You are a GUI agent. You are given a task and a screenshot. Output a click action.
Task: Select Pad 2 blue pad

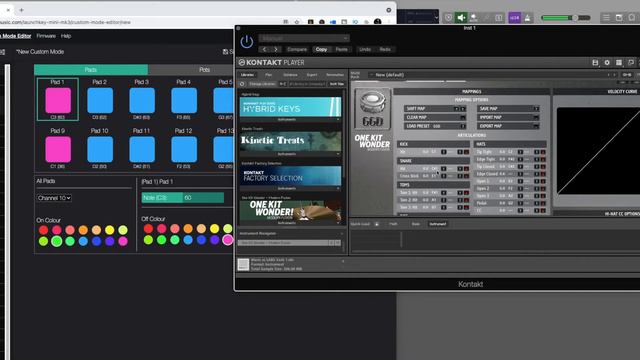[100, 100]
